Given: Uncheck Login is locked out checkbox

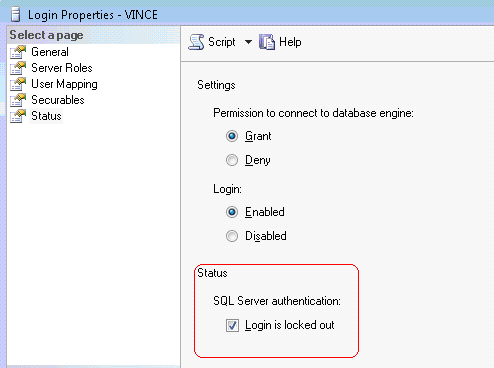Looking at the screenshot, I should coord(232,325).
